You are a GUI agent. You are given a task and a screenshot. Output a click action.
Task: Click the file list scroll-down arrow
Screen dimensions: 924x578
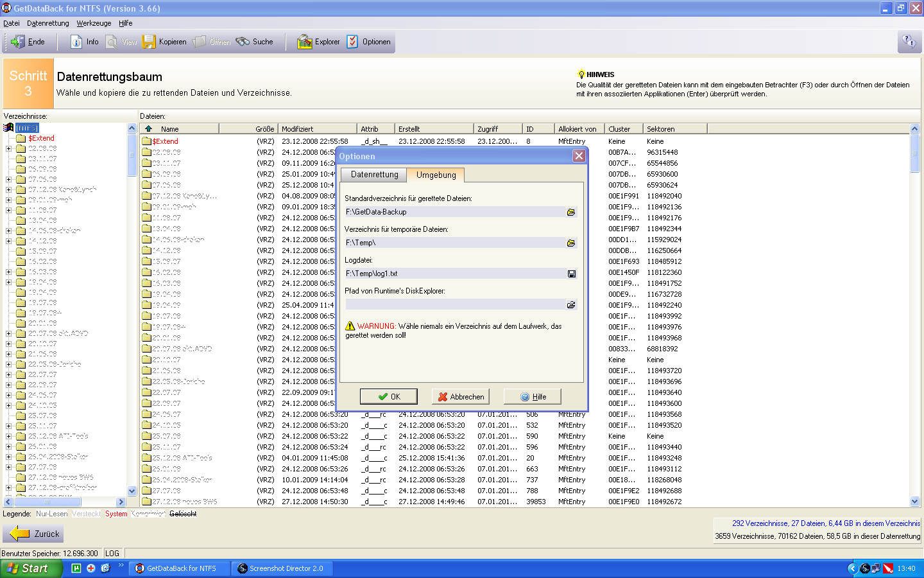pyautogui.click(x=915, y=502)
